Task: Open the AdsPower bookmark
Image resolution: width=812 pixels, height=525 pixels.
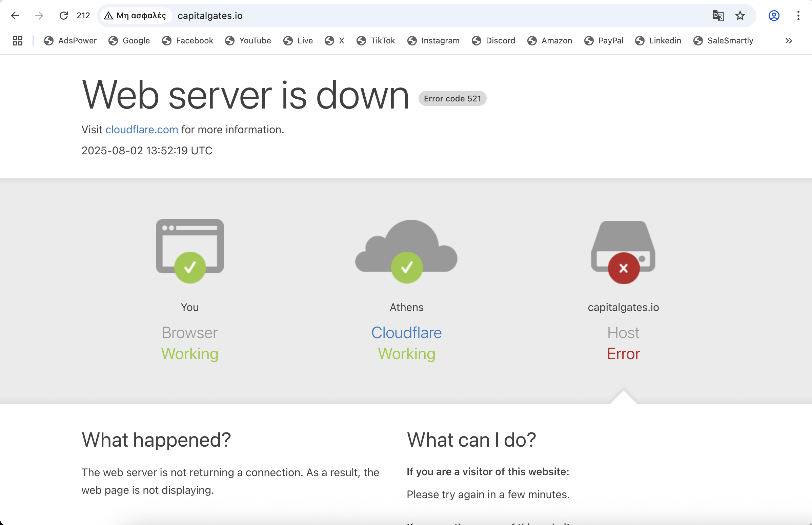Action: pos(70,41)
